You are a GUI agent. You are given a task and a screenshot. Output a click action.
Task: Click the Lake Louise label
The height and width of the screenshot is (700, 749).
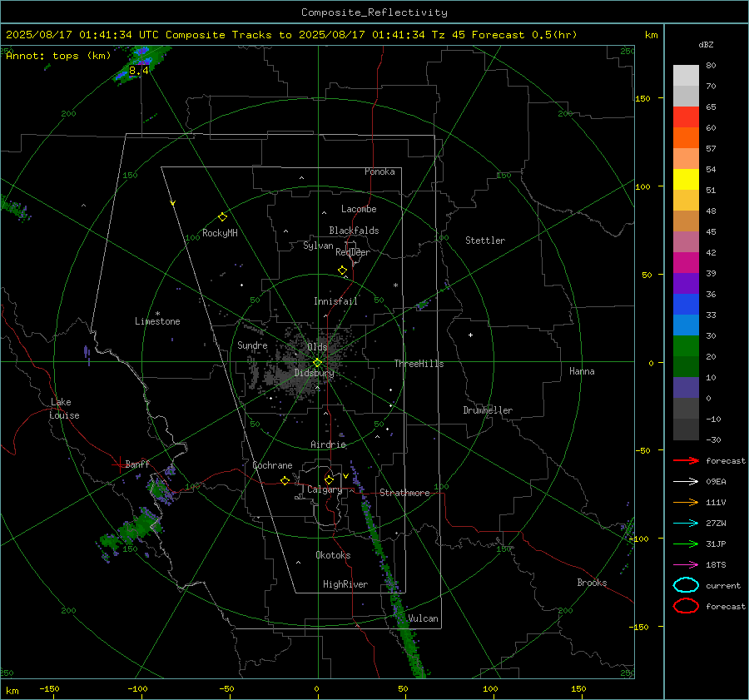coord(64,409)
